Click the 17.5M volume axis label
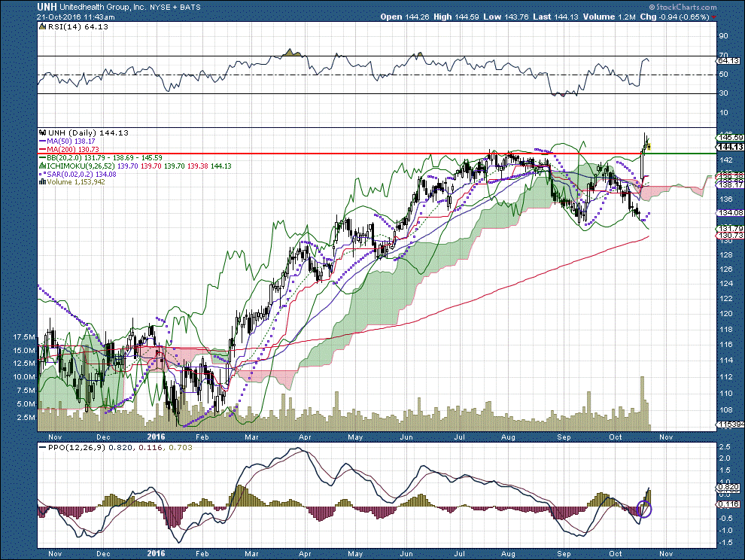Image resolution: width=745 pixels, height=560 pixels. coord(24,337)
